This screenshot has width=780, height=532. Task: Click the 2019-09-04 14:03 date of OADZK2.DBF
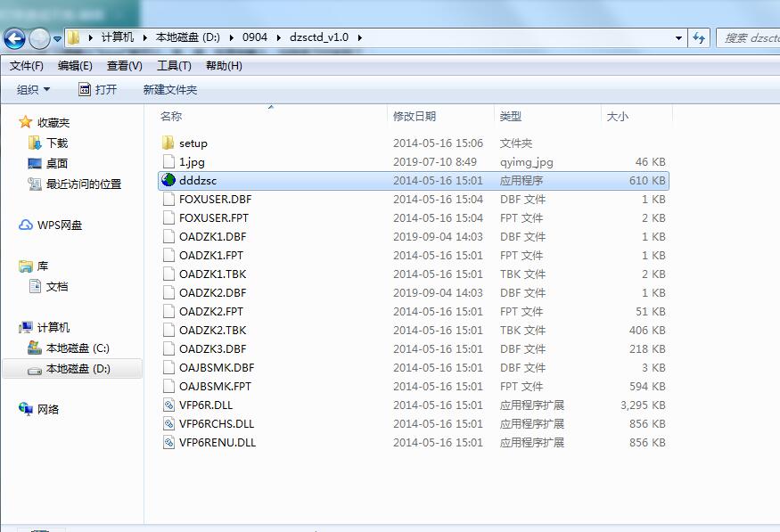click(438, 293)
